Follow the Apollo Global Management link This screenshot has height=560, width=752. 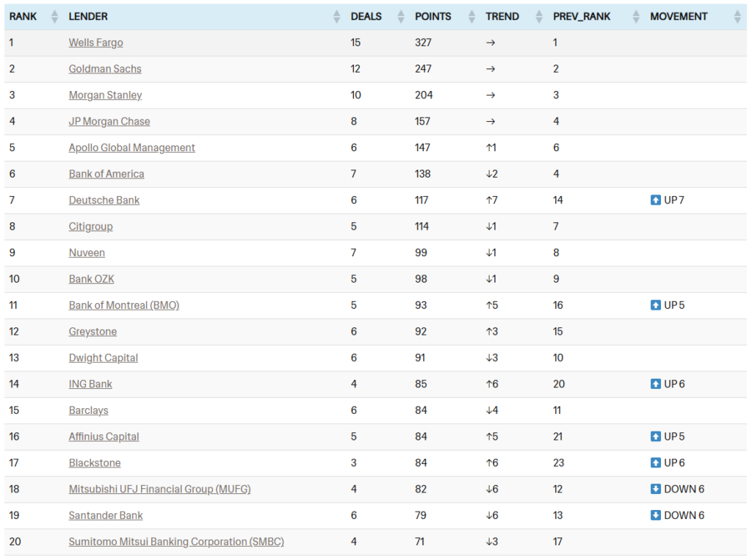pos(131,148)
